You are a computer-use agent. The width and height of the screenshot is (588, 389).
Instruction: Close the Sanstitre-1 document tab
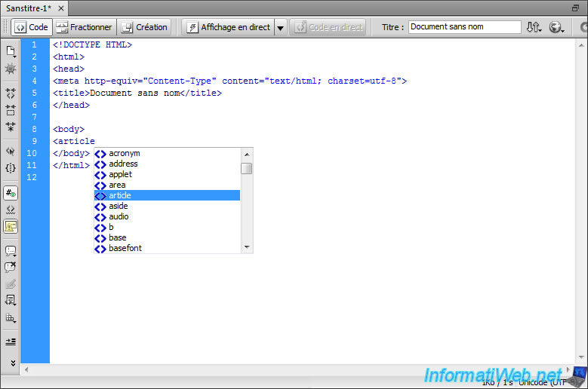tap(61, 8)
